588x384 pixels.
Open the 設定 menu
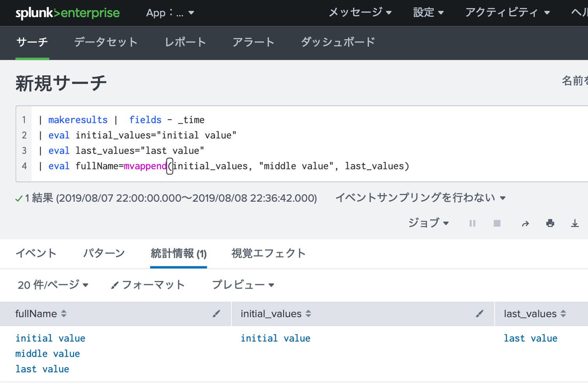pyautogui.click(x=428, y=13)
